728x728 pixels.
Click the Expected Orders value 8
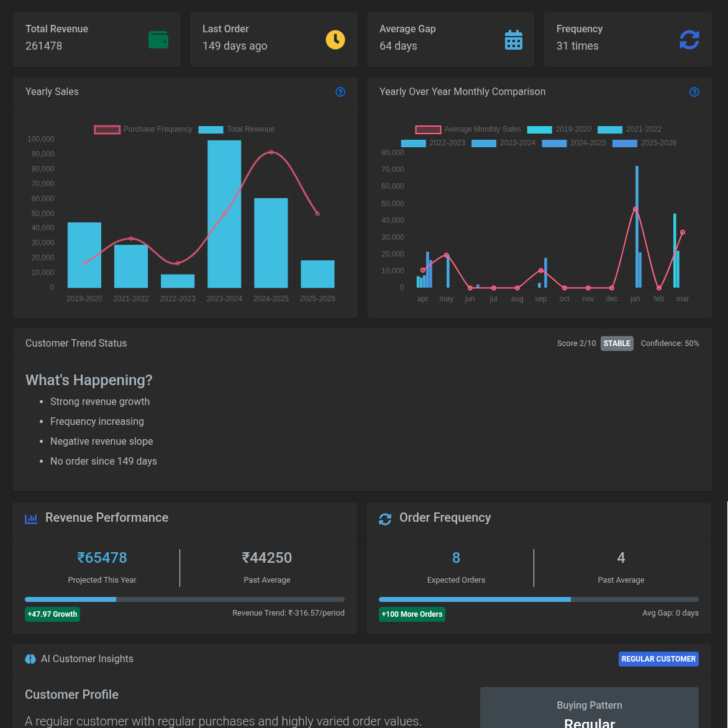(456, 558)
